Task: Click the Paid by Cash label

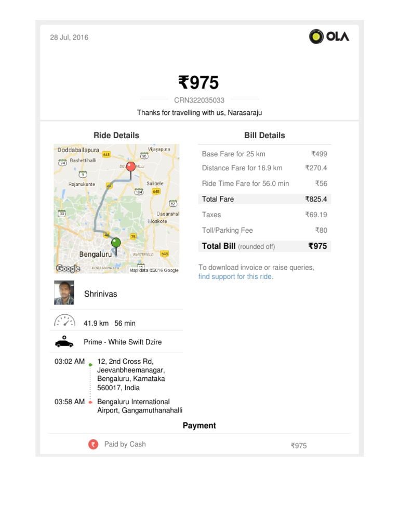Action: 125,444
